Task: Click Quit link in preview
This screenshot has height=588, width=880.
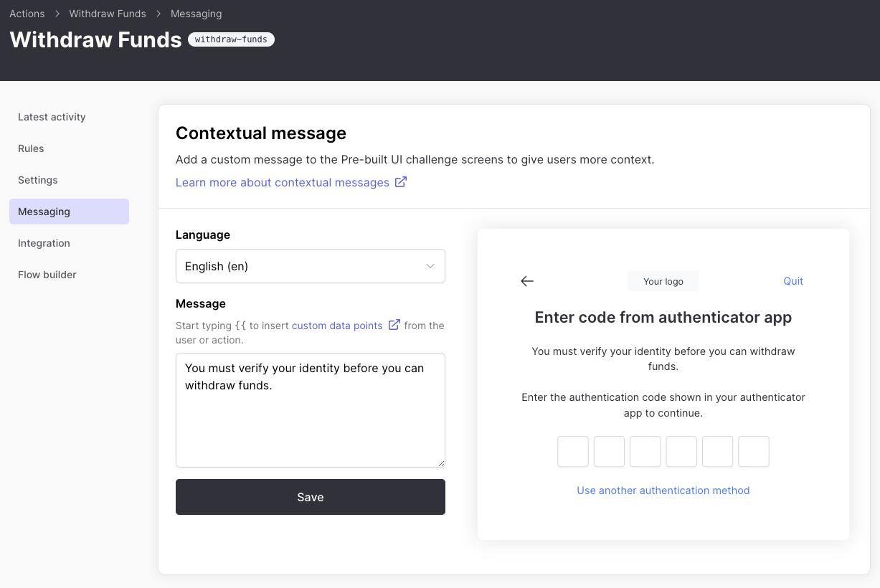Action: 793,281
